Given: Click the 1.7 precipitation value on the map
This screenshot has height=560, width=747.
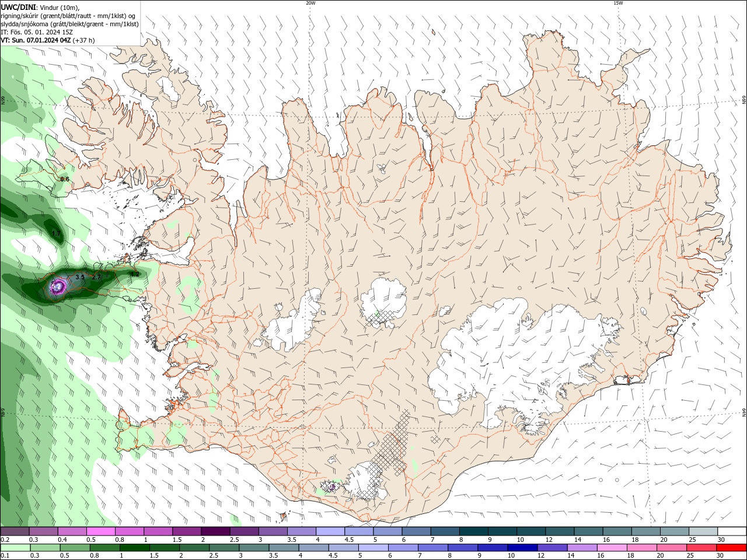Looking at the screenshot, I should point(56,233).
